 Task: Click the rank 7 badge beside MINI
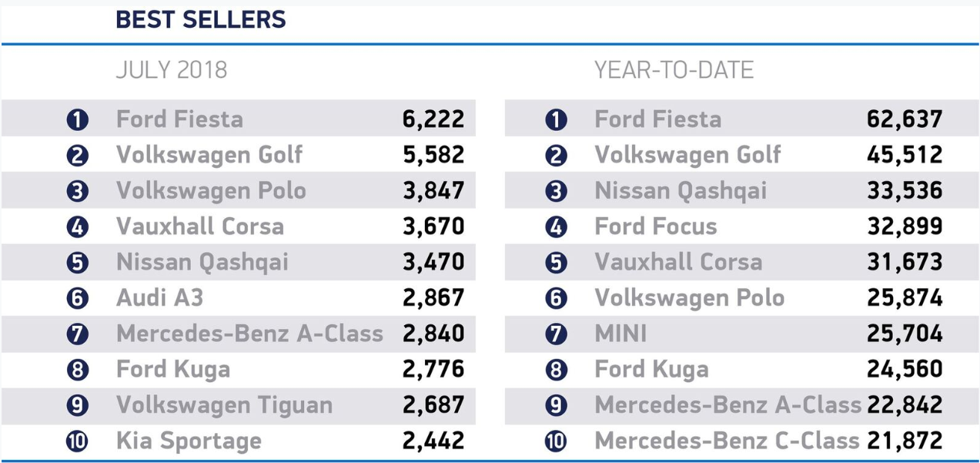point(556,334)
